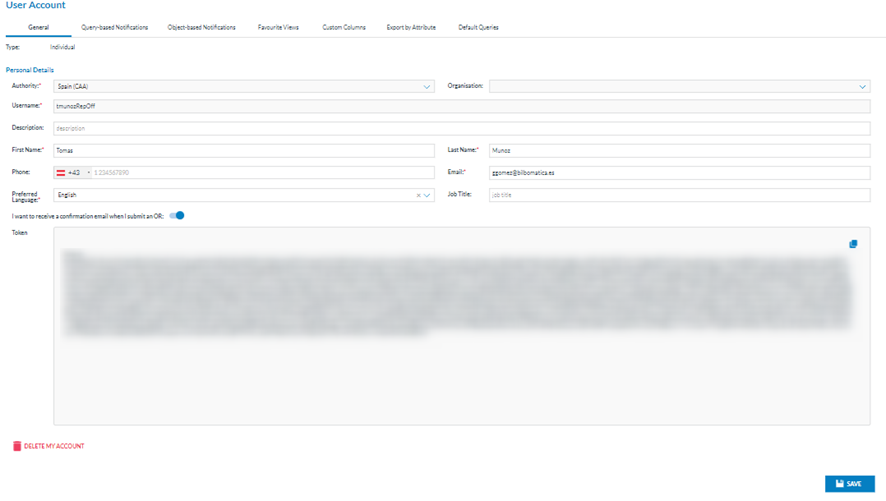Screen dimensions: 886x501
Task: Open the Preferred Language dropdown arrow
Action: (x=428, y=196)
